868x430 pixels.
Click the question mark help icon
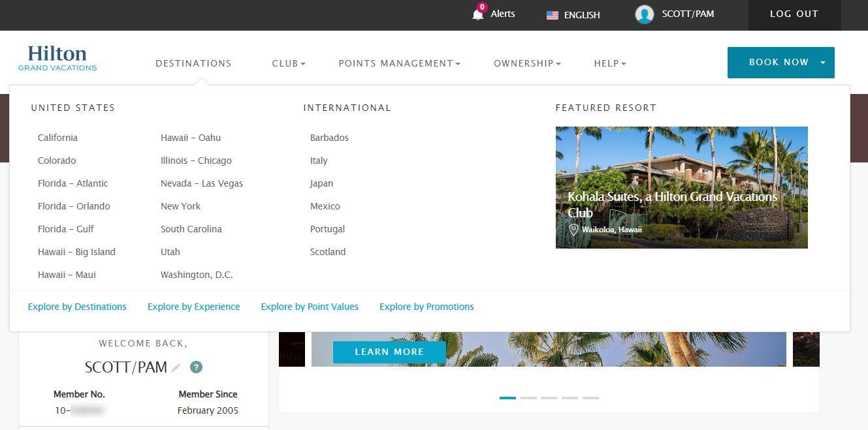tap(196, 367)
